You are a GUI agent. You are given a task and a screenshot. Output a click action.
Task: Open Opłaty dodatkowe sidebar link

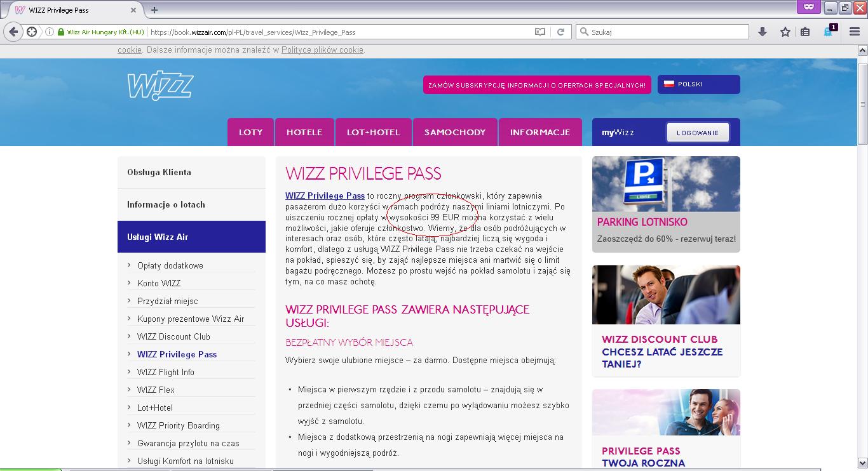pos(170,265)
